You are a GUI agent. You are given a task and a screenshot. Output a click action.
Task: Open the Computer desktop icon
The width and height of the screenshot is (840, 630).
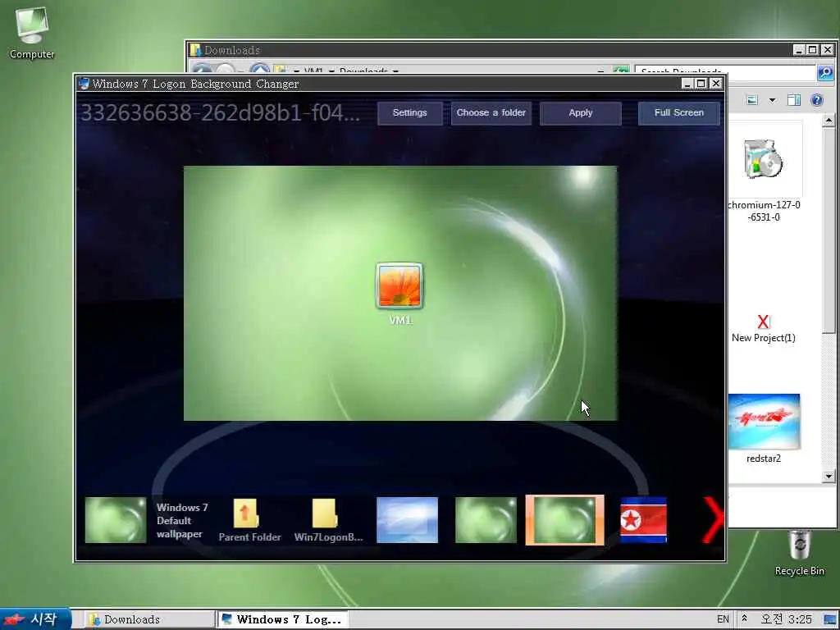[x=32, y=32]
